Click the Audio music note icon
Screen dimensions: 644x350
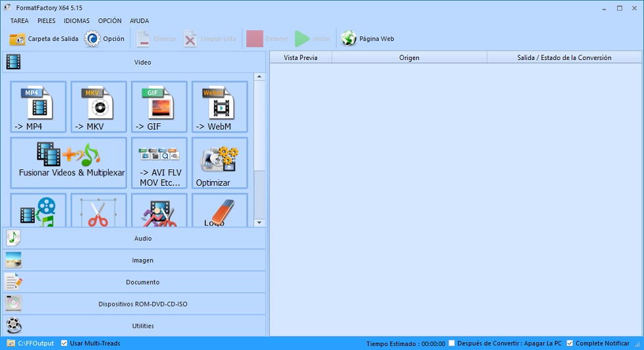tap(13, 238)
